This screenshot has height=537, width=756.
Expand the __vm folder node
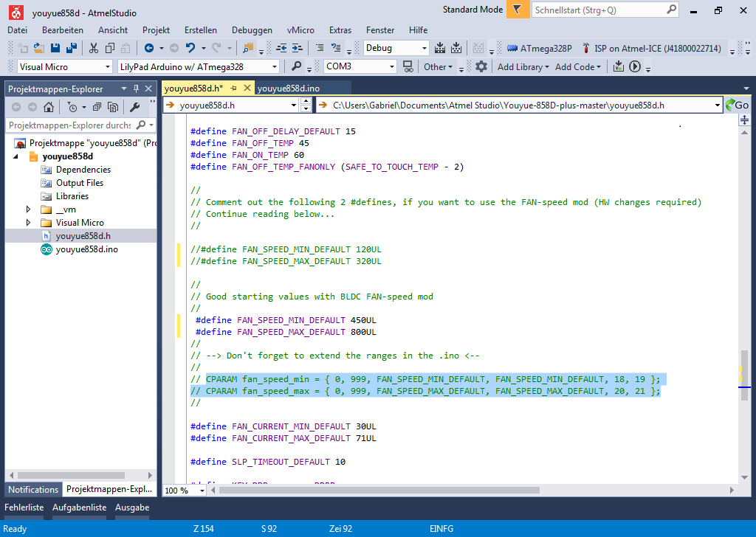click(29, 209)
